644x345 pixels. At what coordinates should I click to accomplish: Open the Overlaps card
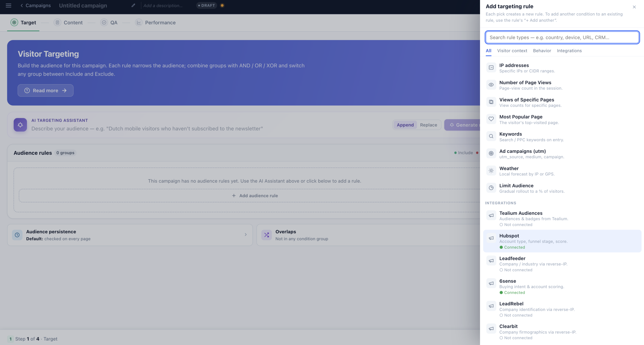pos(368,235)
